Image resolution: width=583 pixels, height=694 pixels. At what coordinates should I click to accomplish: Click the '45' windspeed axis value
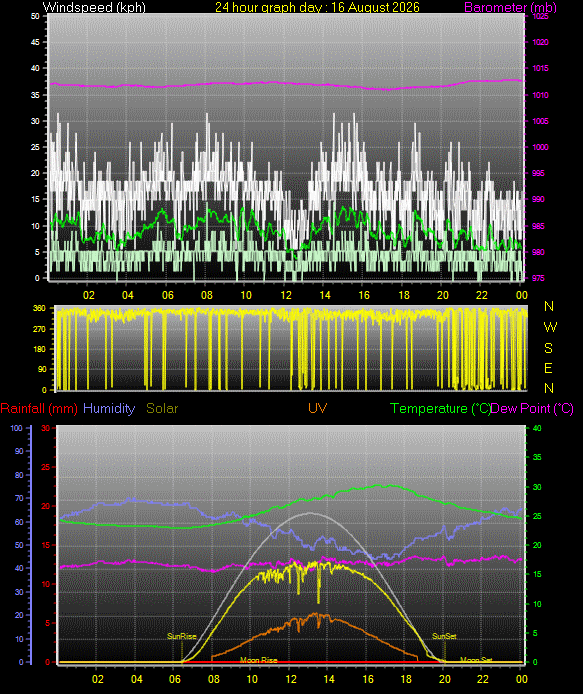35,42
